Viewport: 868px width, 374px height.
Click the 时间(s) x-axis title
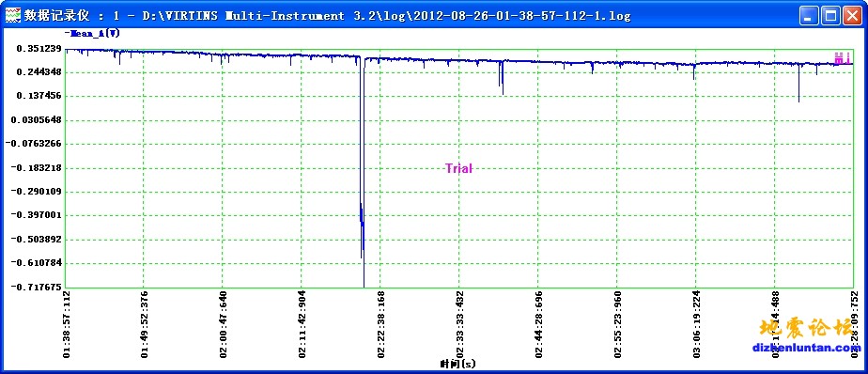point(458,364)
